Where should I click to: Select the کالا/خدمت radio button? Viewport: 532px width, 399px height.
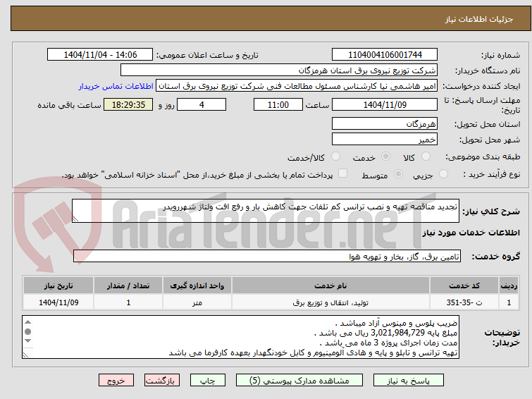point(335,156)
